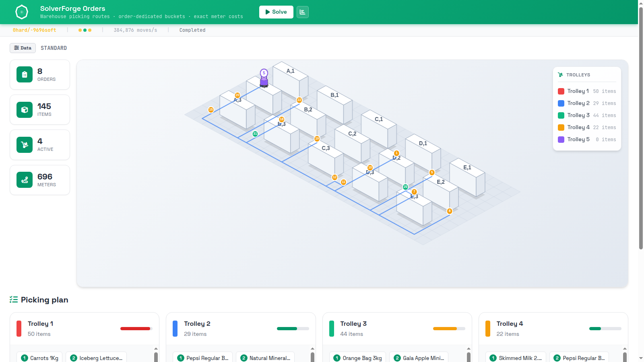Click the Trolley 2 card blue color bar
Image resolution: width=644 pixels, height=362 pixels.
coord(175,329)
